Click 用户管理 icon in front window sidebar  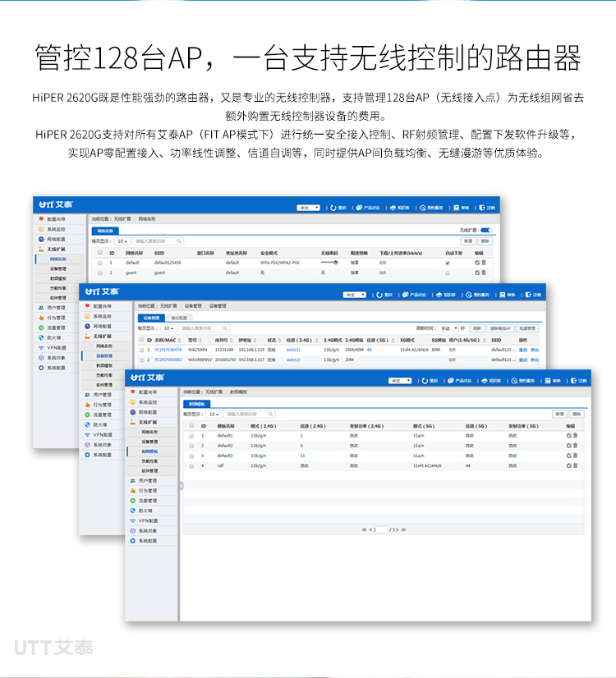click(133, 480)
